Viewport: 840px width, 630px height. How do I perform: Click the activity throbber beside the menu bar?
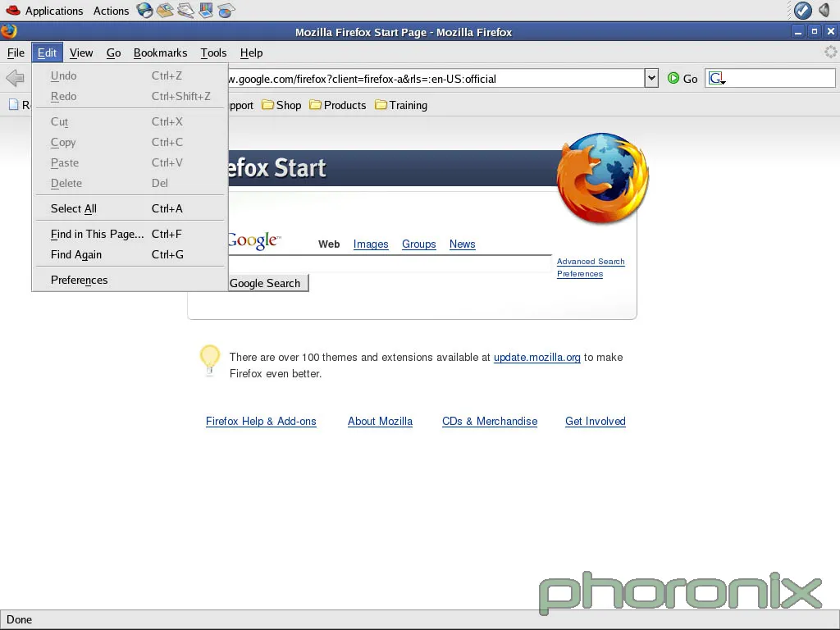[x=830, y=52]
